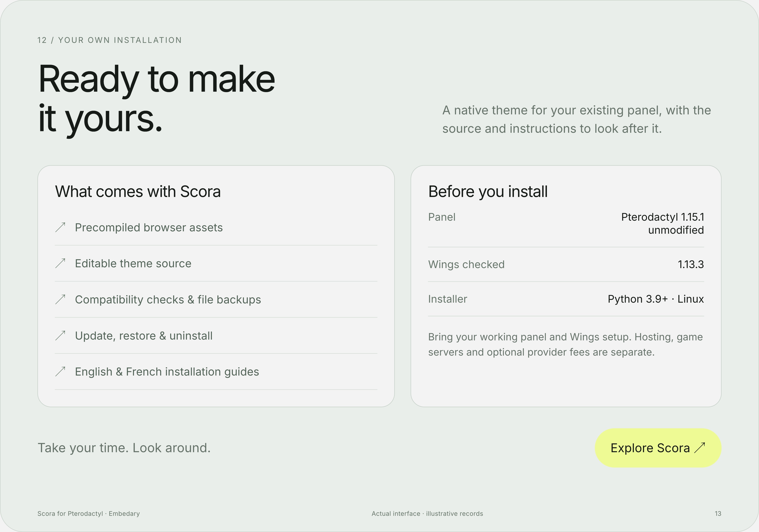The image size is (759, 532).
Task: Click the Wings version "1.13.3" value
Action: [x=691, y=264]
